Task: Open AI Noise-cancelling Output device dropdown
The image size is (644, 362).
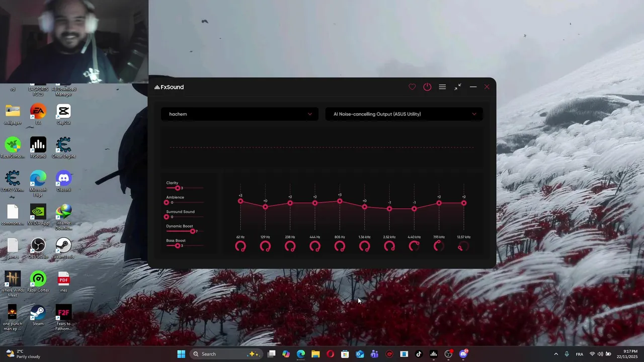Action: [404, 114]
